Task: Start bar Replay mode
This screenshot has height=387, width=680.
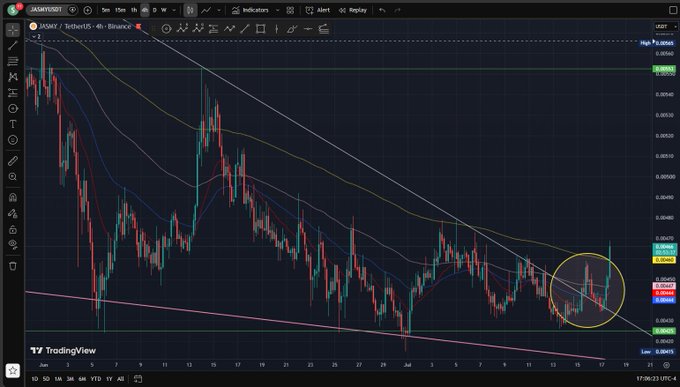Action: point(353,10)
